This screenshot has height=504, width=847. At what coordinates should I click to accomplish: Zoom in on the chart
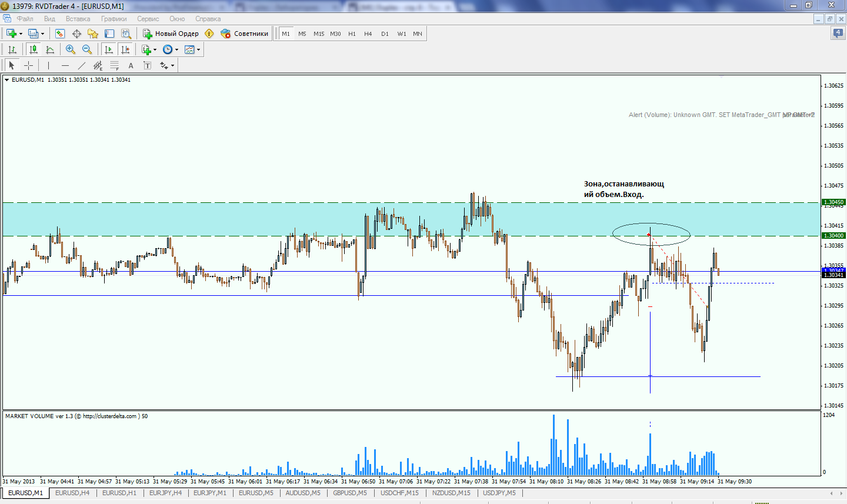71,49
